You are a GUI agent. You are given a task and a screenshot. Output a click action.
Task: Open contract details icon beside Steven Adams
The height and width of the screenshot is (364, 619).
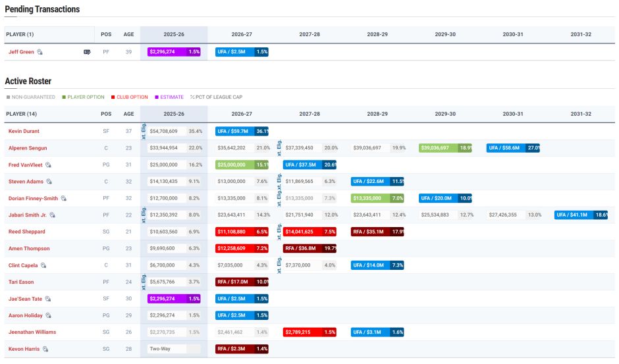49,182
